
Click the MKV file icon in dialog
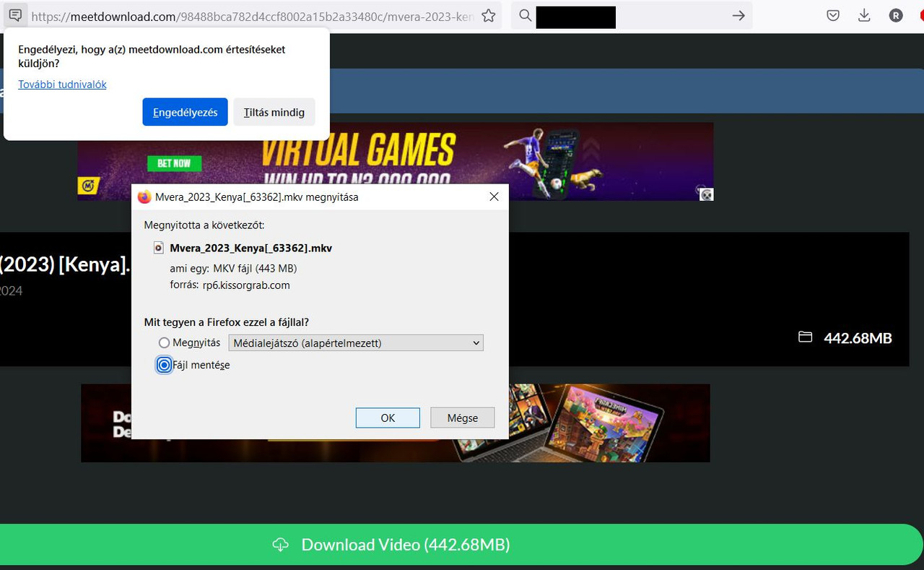click(159, 248)
